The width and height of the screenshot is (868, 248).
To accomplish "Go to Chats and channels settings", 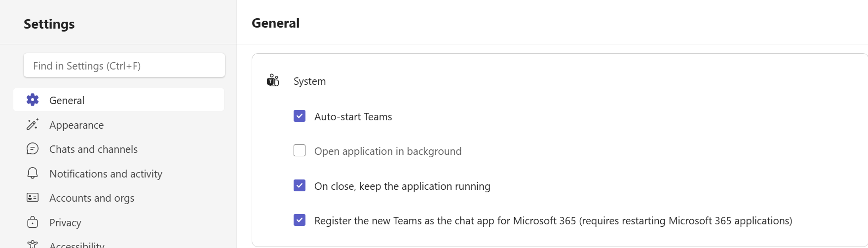I will coord(119,149).
